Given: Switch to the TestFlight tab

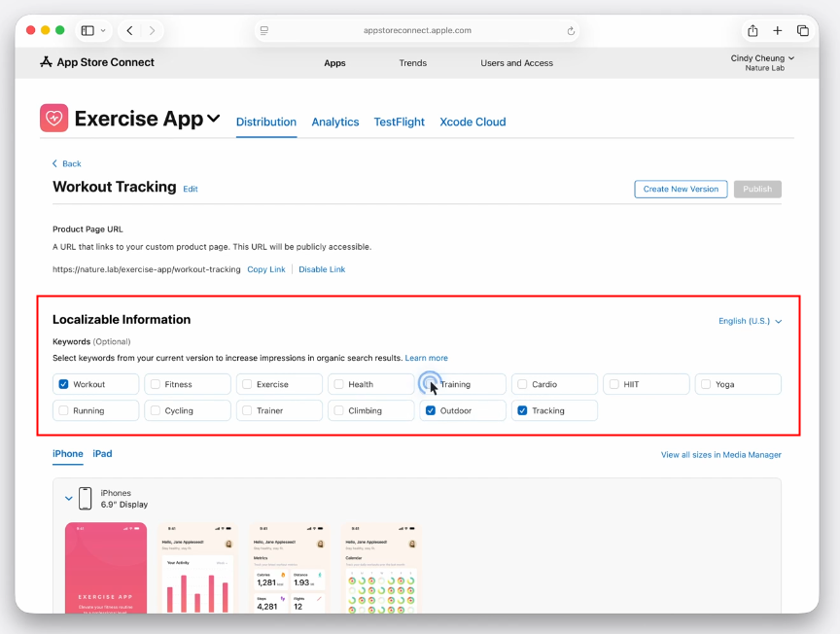Looking at the screenshot, I should (x=399, y=123).
